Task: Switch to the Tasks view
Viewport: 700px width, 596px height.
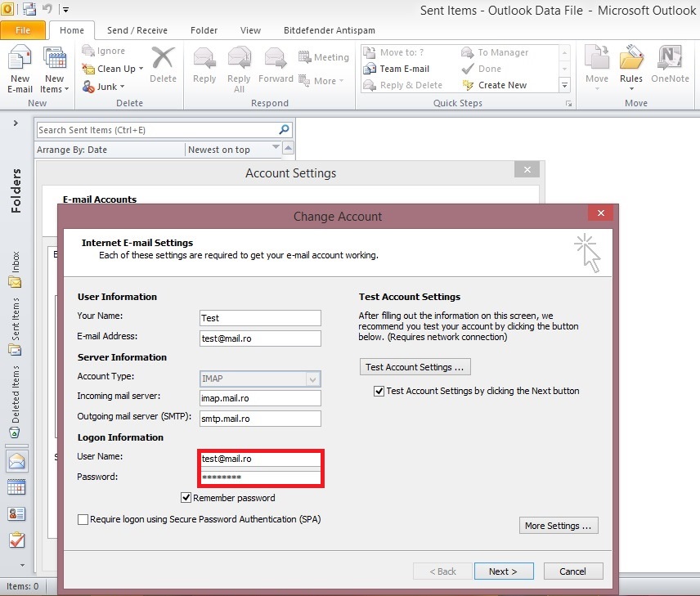Action: [16, 540]
